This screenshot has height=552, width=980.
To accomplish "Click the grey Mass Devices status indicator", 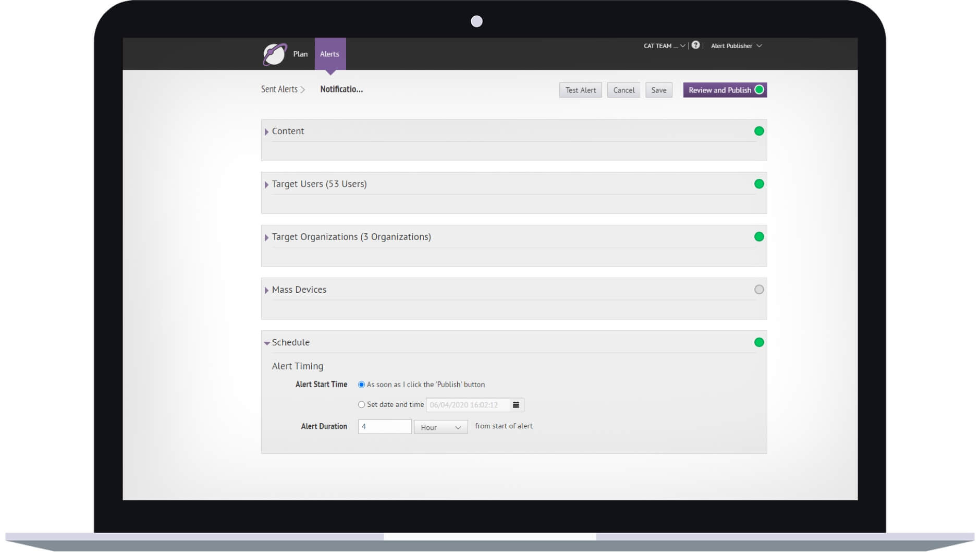I will coord(759,290).
